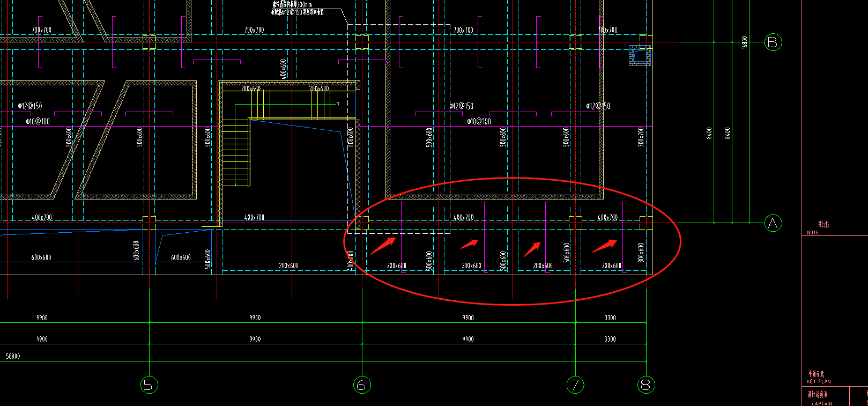This screenshot has height=406, width=868.
Task: Select the 16800 vertical dimension text
Action: (x=744, y=42)
